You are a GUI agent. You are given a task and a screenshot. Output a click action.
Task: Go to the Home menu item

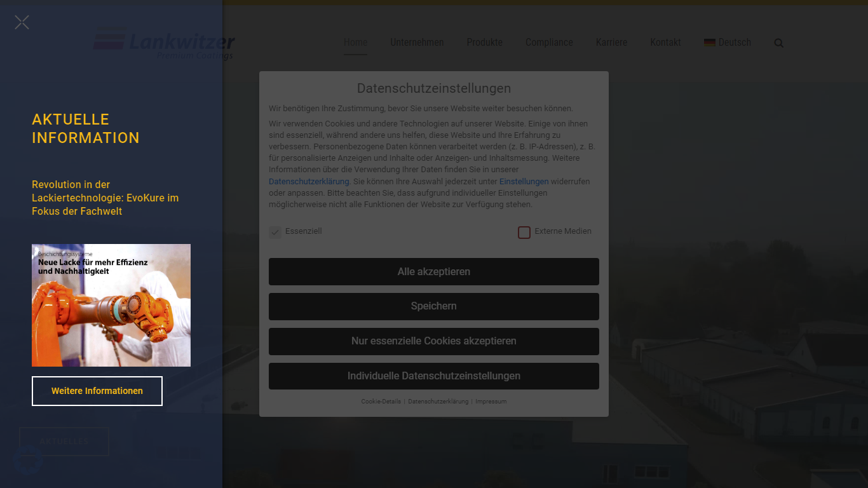355,43
